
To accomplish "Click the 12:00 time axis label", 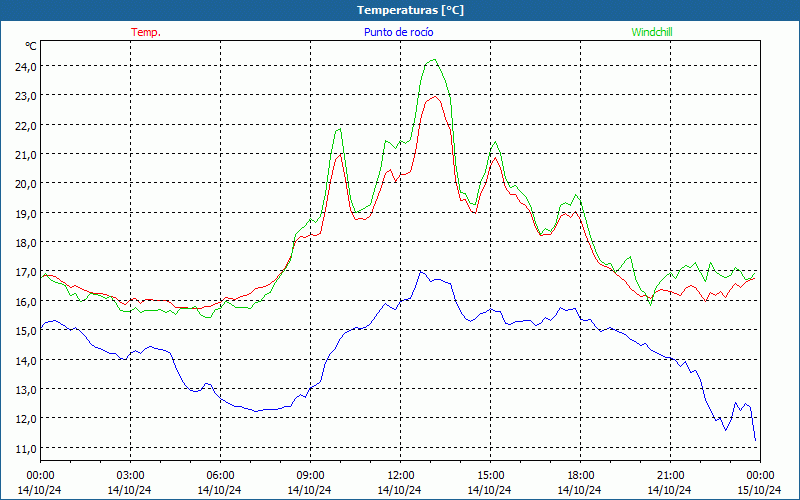I will click(400, 476).
